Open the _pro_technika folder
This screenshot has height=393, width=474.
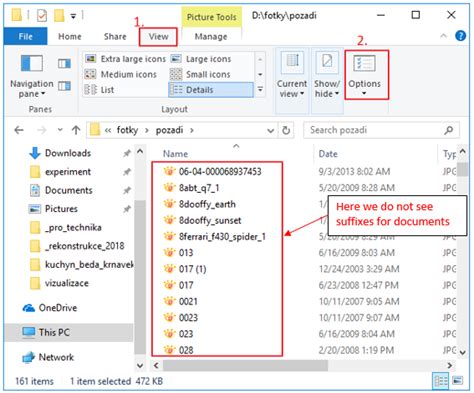tap(73, 228)
